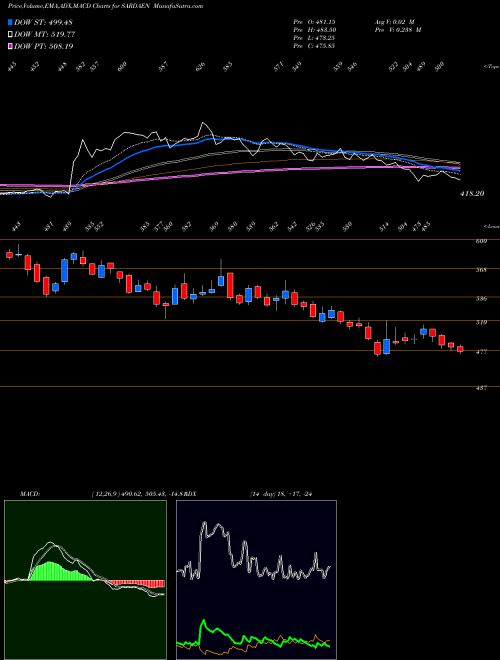The height and width of the screenshot is (660, 500).
Task: Click the 609 price axis label
Action: 482,241
